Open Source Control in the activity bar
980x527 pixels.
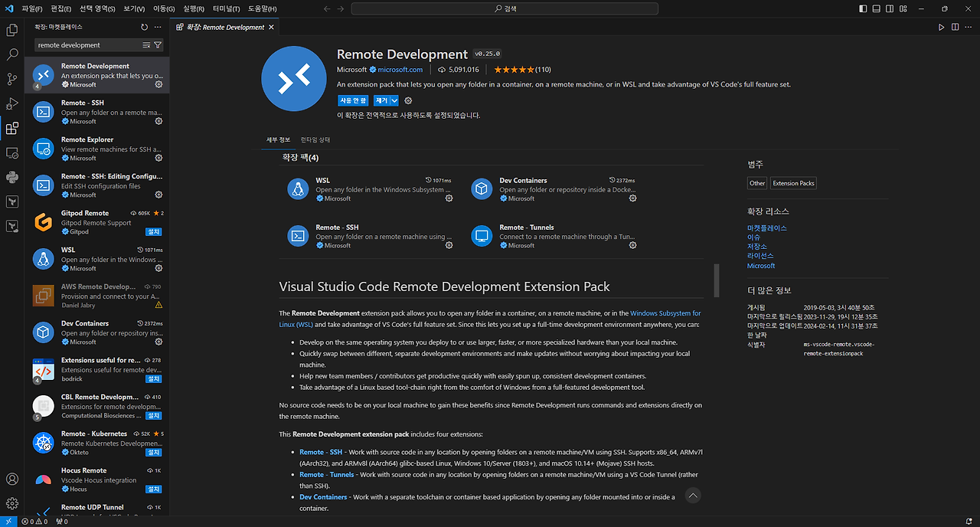(12, 80)
